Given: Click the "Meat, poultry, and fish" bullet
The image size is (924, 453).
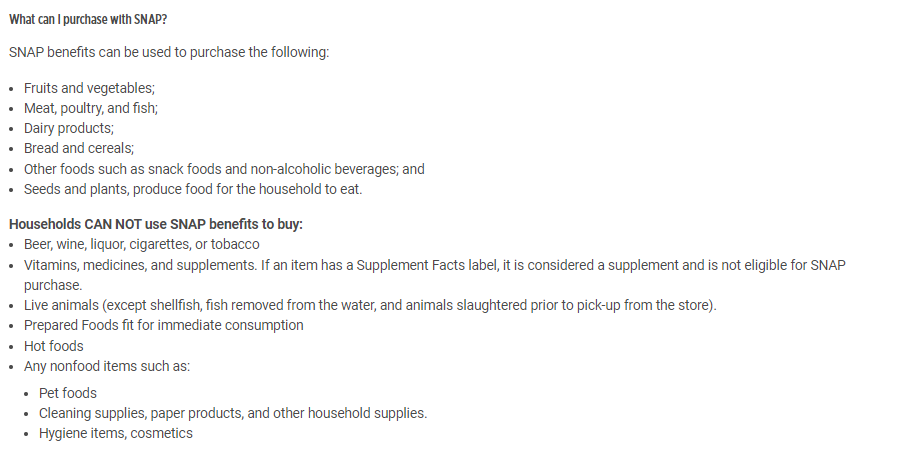Looking at the screenshot, I should pyautogui.click(x=91, y=108).
